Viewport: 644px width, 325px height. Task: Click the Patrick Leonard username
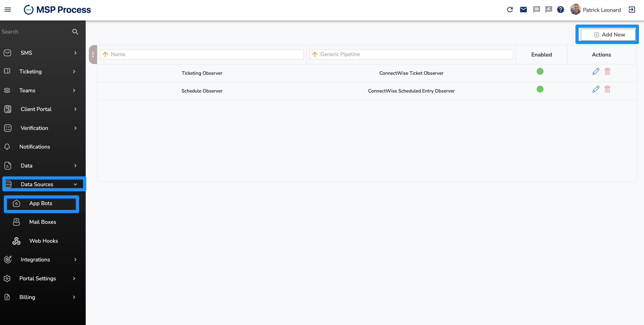point(602,10)
